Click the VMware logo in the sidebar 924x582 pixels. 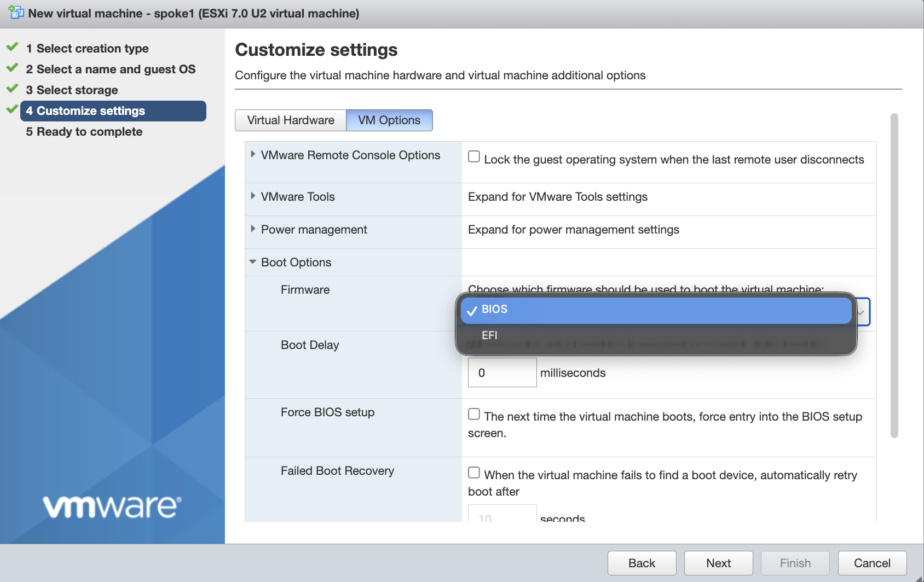click(x=112, y=507)
